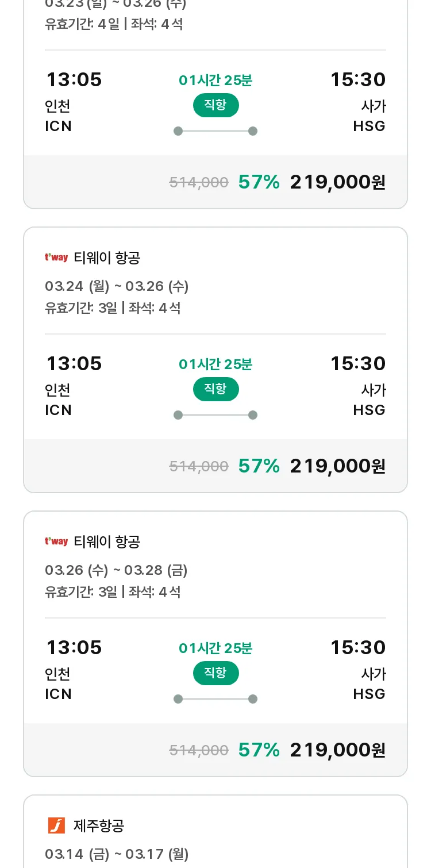
Task: Select the 219,000원 price on the 03.26 card
Action: point(337,750)
